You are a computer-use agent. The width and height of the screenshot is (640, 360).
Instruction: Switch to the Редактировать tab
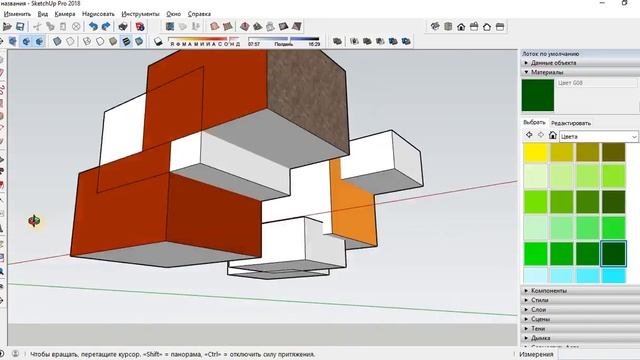click(x=571, y=123)
